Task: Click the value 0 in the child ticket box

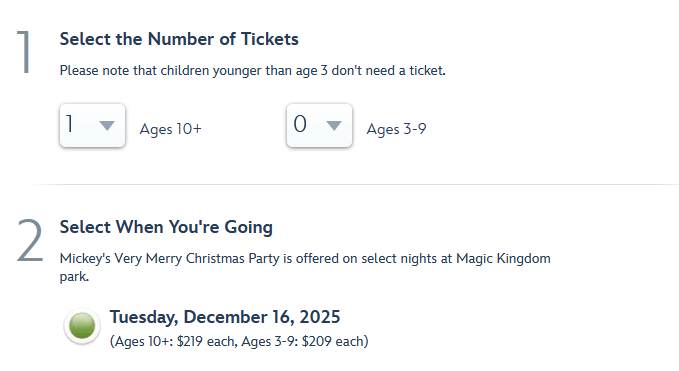Action: coord(300,124)
